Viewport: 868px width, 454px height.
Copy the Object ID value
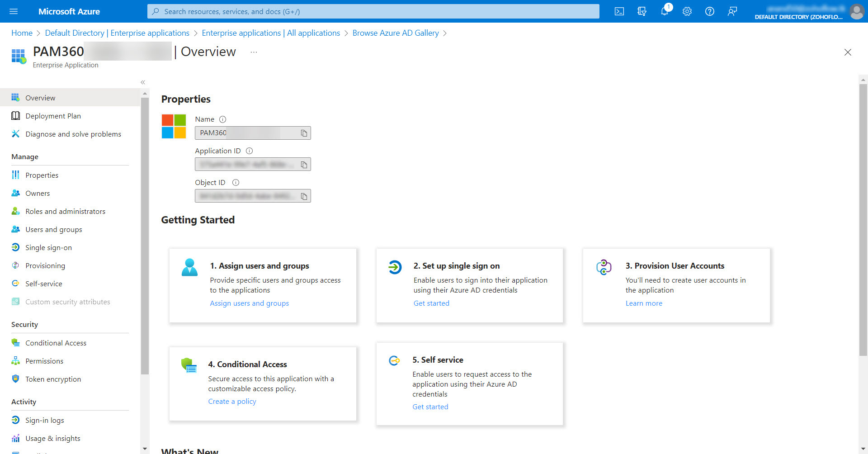(304, 196)
